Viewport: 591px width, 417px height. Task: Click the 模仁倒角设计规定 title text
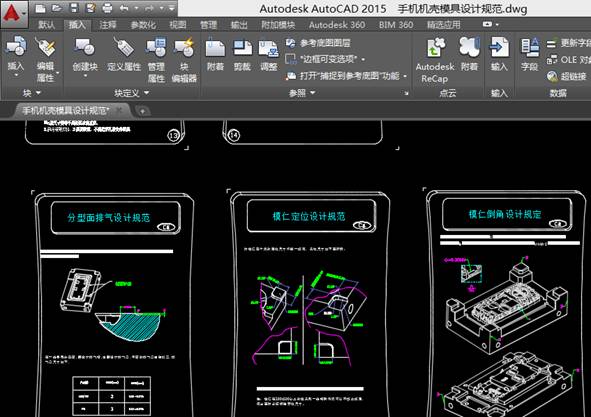(x=505, y=215)
